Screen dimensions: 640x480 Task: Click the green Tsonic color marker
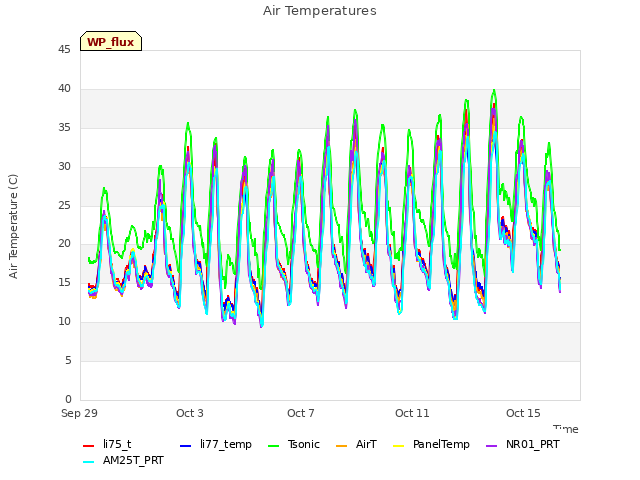click(x=273, y=446)
